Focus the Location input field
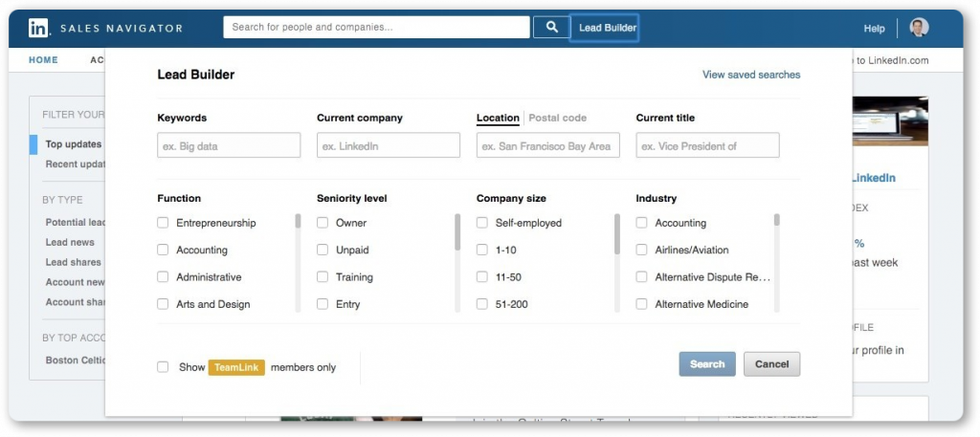980x437 pixels. (x=548, y=144)
